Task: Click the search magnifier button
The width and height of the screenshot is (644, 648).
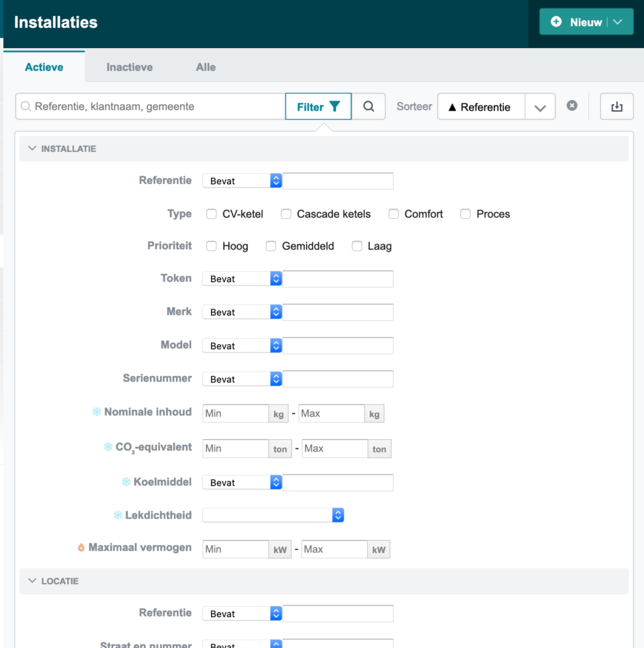Action: pos(369,106)
